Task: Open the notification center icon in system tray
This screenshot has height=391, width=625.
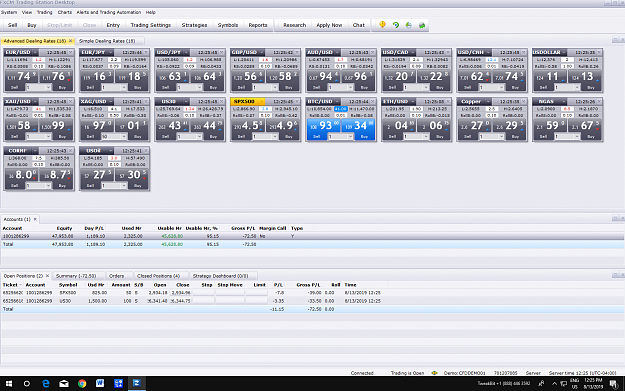Action: click(x=613, y=384)
